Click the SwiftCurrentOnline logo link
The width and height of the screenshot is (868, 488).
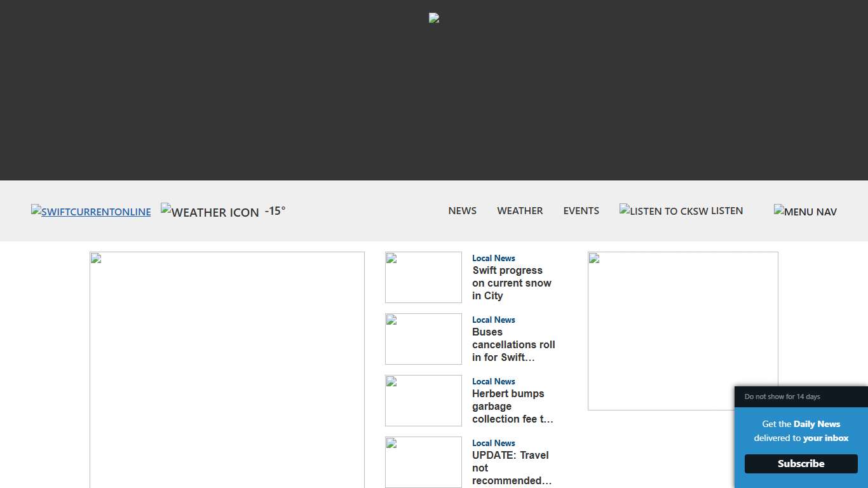(x=91, y=212)
